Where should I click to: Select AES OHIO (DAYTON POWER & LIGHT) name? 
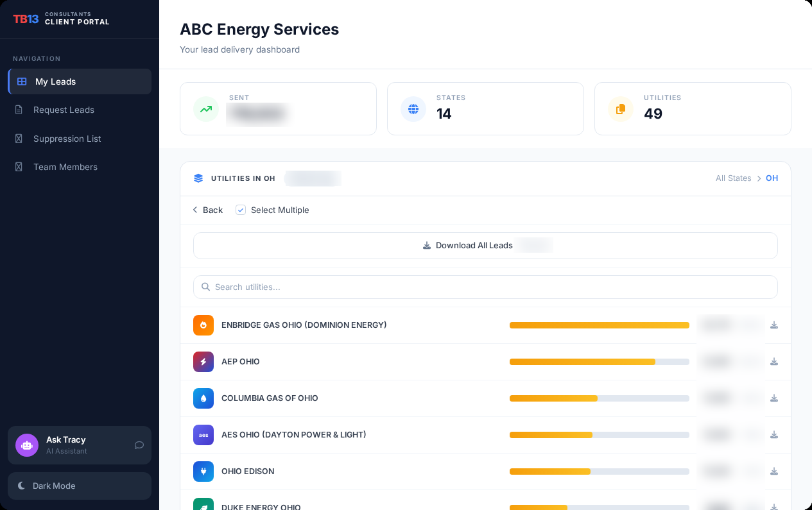coord(294,435)
